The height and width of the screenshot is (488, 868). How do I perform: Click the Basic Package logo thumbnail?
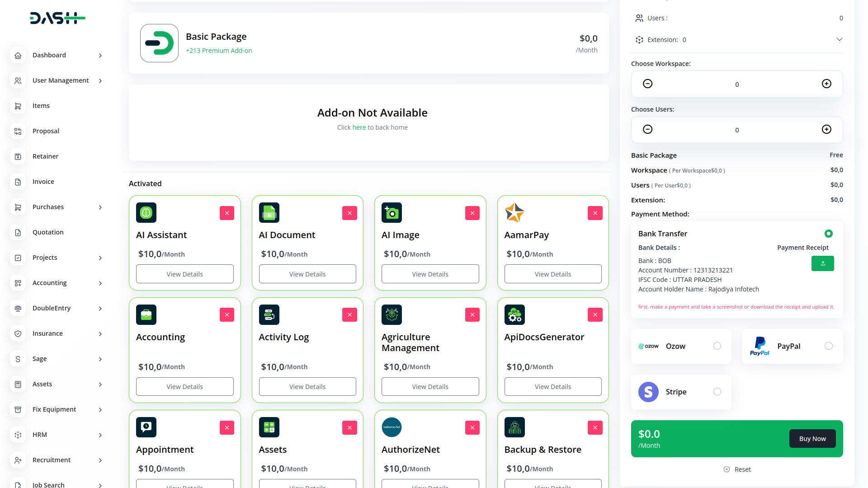click(x=159, y=43)
